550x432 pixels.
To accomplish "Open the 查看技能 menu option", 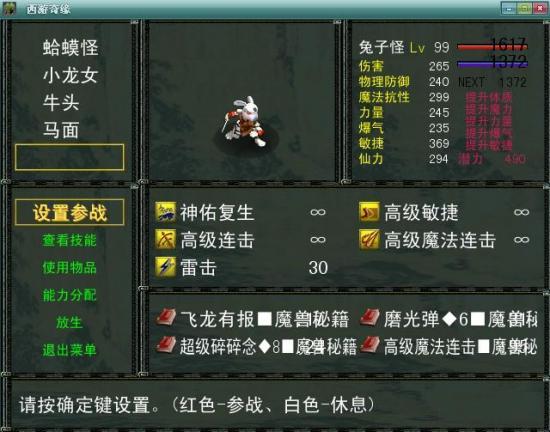I will click(x=69, y=240).
